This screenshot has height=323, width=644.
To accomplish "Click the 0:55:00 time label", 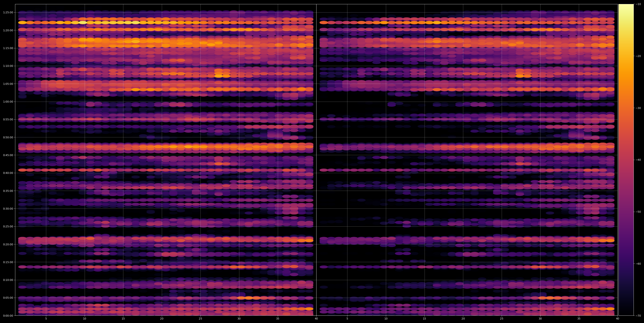I will click(8, 119).
